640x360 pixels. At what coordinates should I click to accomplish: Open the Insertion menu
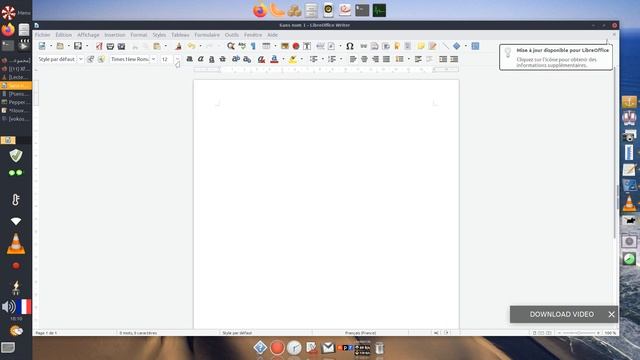click(x=115, y=35)
